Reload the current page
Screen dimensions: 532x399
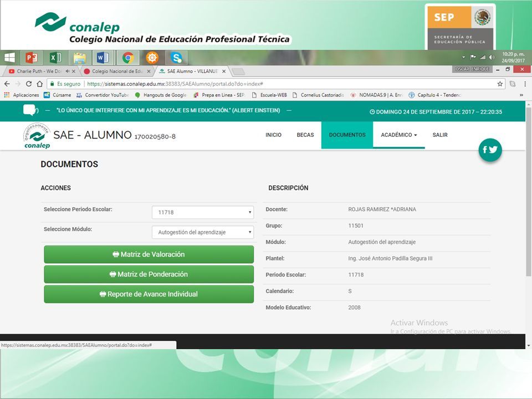click(x=29, y=84)
